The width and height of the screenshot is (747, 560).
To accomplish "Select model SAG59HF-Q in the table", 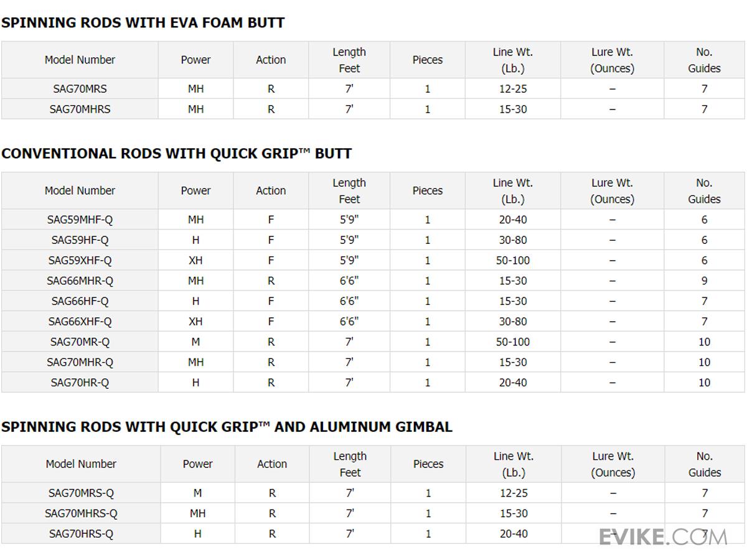I will [80, 240].
